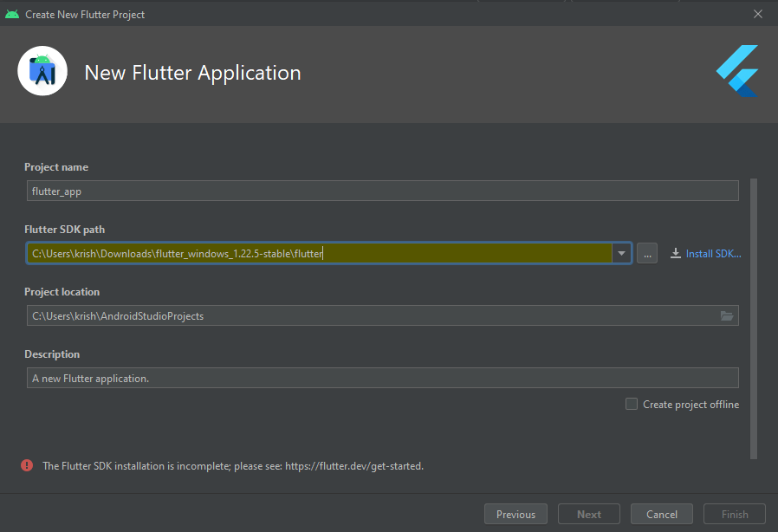Cancel the new Flutter project dialog

pyautogui.click(x=661, y=513)
